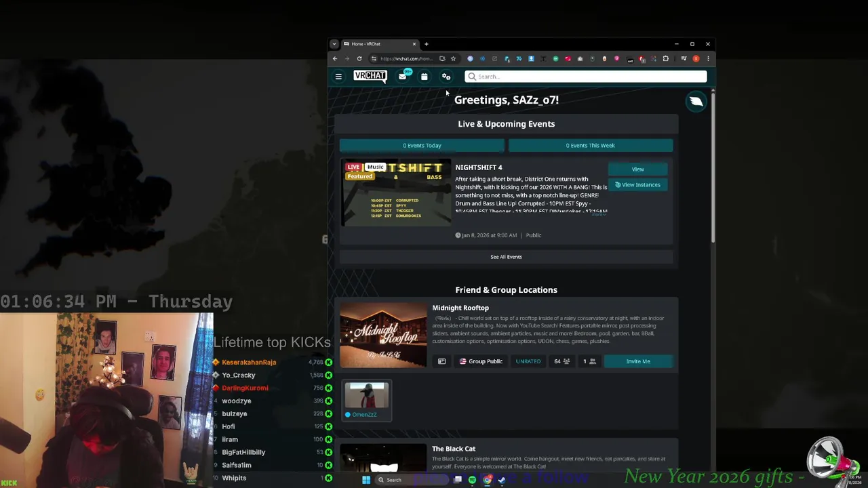Click The Black Cat world title

click(x=454, y=449)
